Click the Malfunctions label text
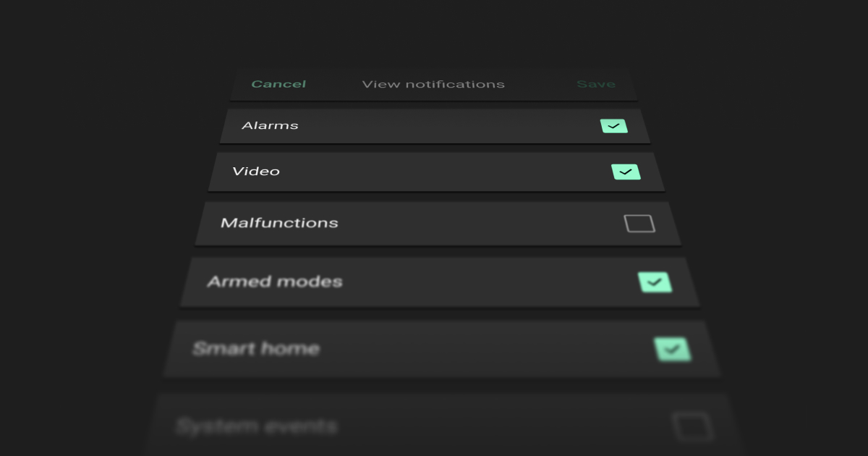The width and height of the screenshot is (868, 456). coord(279,223)
